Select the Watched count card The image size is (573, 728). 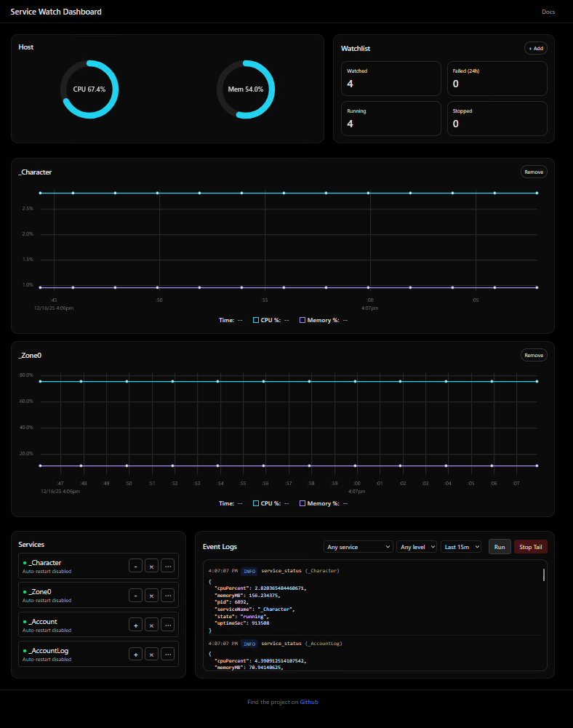tap(391, 79)
